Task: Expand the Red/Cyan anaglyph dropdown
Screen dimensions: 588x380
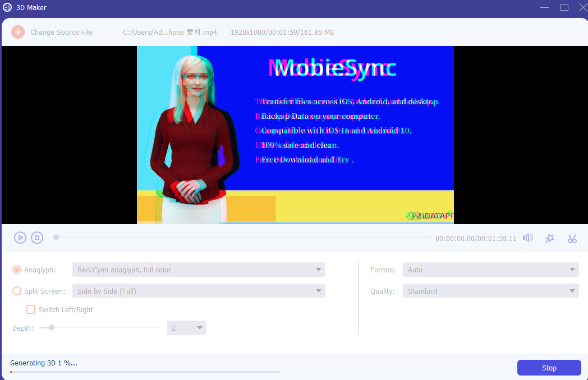Action: [x=199, y=270]
